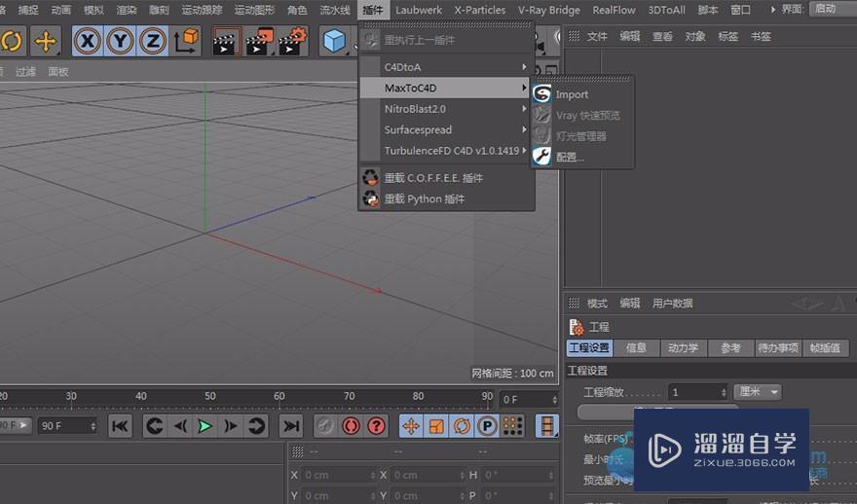Open the RealFlow menu
857x504 pixels.
[x=614, y=10]
